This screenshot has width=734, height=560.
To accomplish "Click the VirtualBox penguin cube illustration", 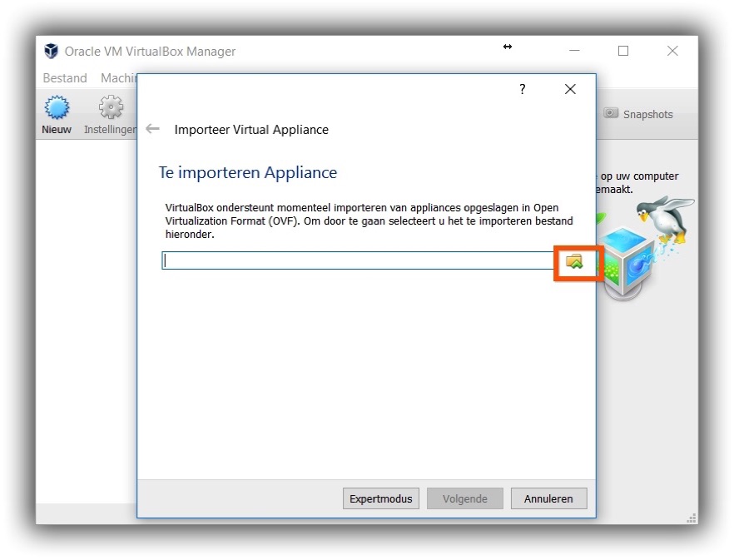I will point(645,249).
